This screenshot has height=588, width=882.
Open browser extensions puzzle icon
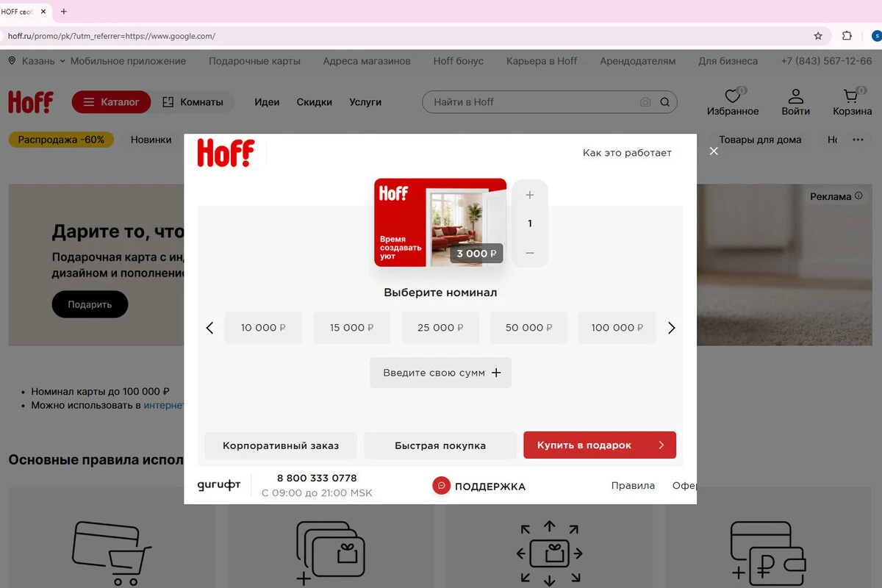click(x=847, y=35)
